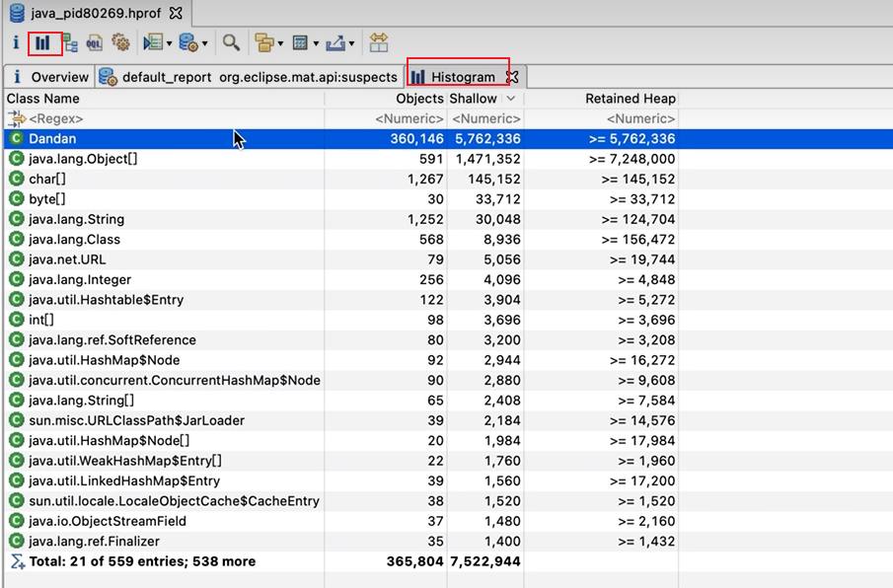Close the Histogram tab
The width and height of the screenshot is (893, 588).
point(512,77)
